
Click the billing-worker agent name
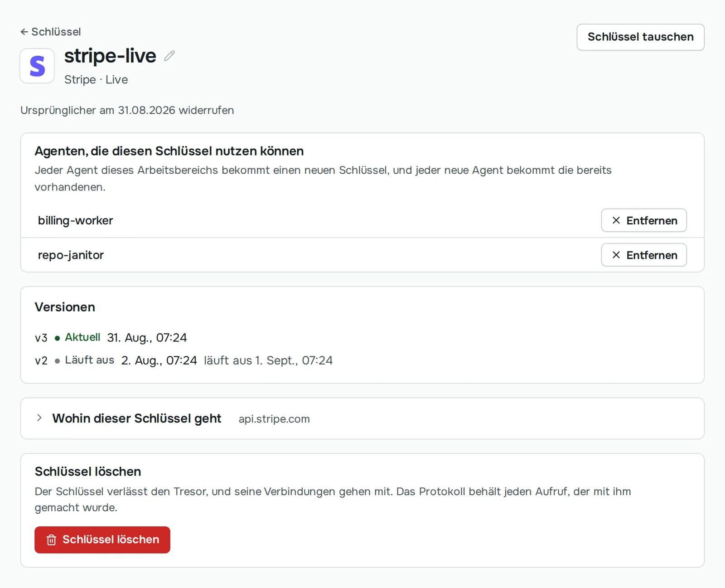click(x=75, y=220)
